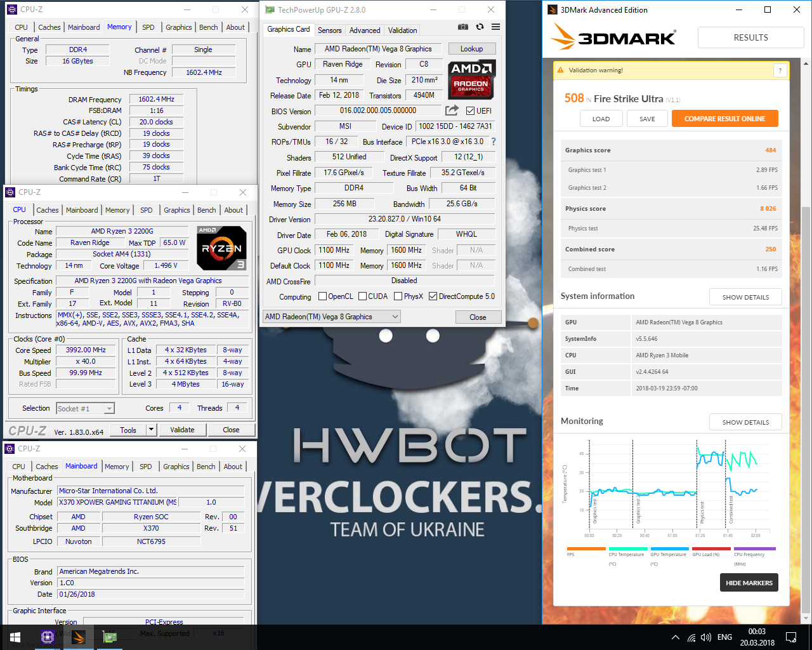Click the Results button in 3DMark
812x650 pixels.
[751, 37]
